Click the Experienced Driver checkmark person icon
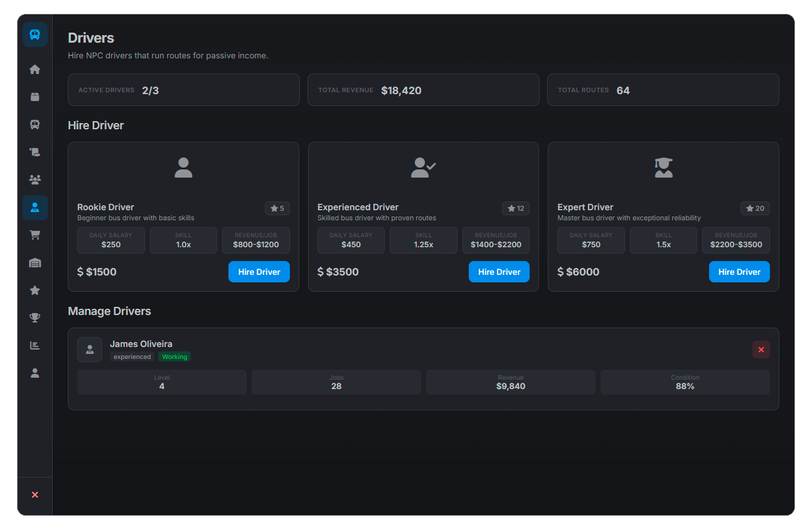 click(423, 168)
